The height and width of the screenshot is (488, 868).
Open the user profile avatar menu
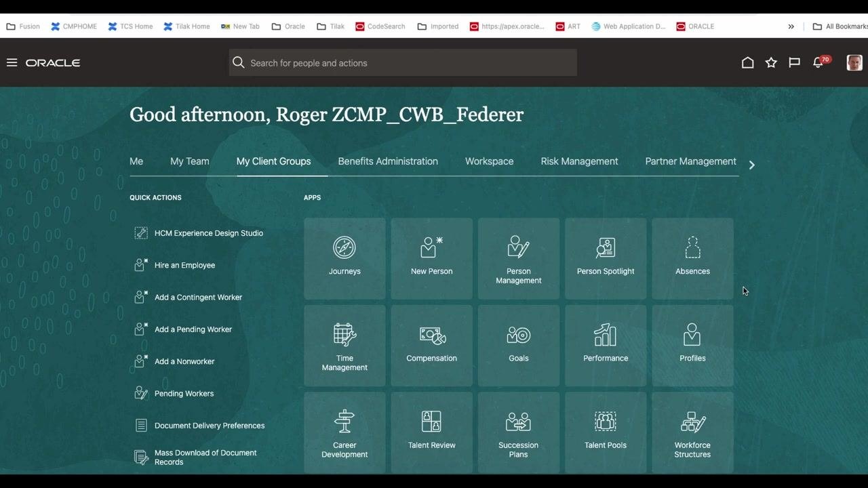click(854, 62)
